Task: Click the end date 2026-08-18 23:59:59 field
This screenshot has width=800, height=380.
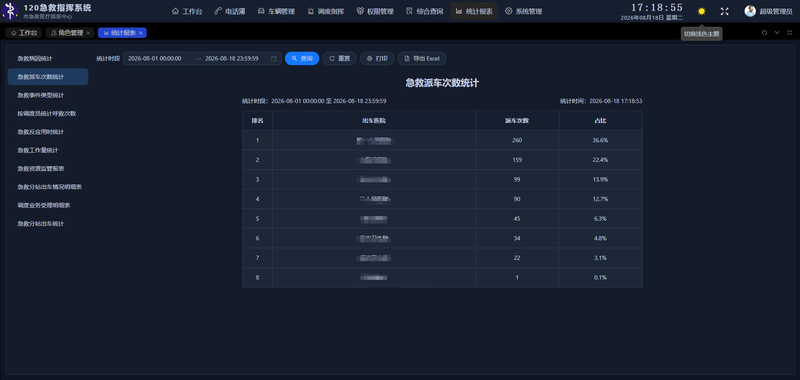Action: pyautogui.click(x=232, y=59)
